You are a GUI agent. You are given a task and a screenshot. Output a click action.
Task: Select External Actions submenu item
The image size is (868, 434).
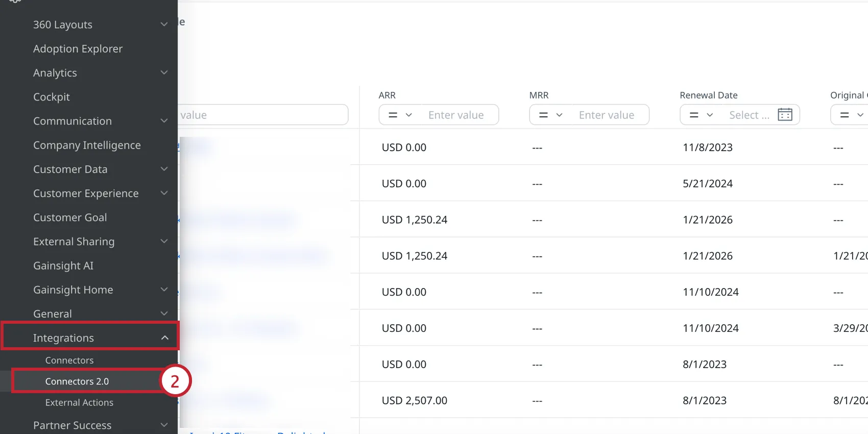point(79,403)
